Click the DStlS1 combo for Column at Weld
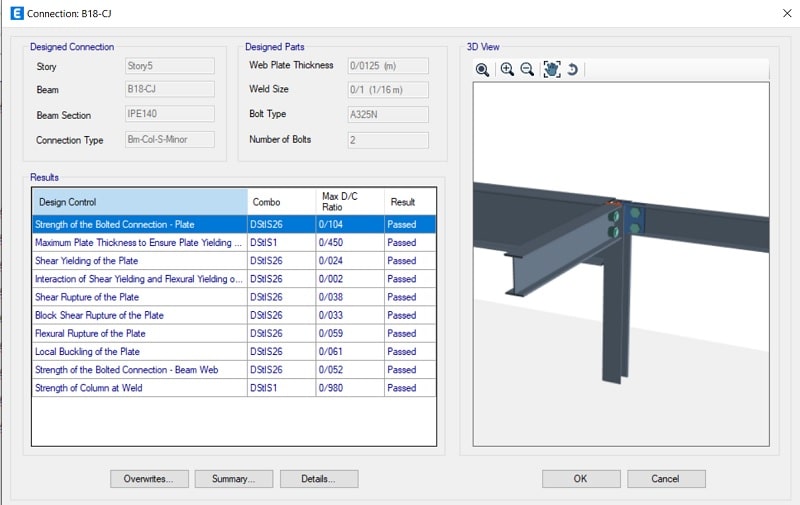The width and height of the screenshot is (800, 505). tap(282, 388)
